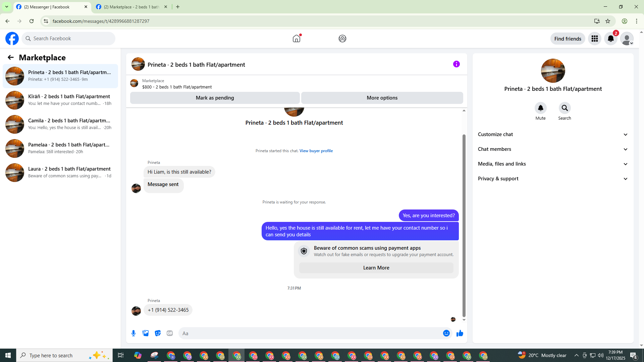Click Mark as pending button
Screen dimensions: 644x362
pyautogui.click(x=215, y=98)
